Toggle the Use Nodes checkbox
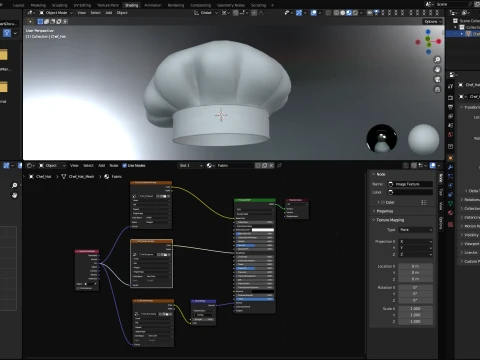 pos(125,165)
